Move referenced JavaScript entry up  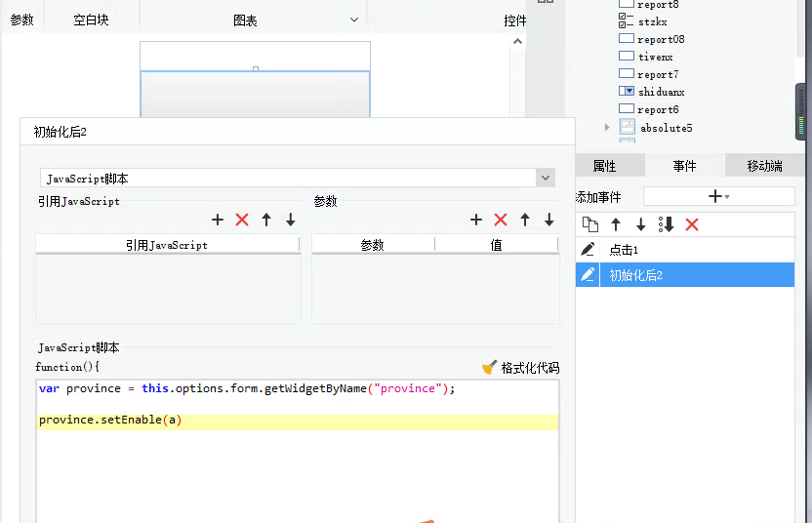click(x=266, y=220)
